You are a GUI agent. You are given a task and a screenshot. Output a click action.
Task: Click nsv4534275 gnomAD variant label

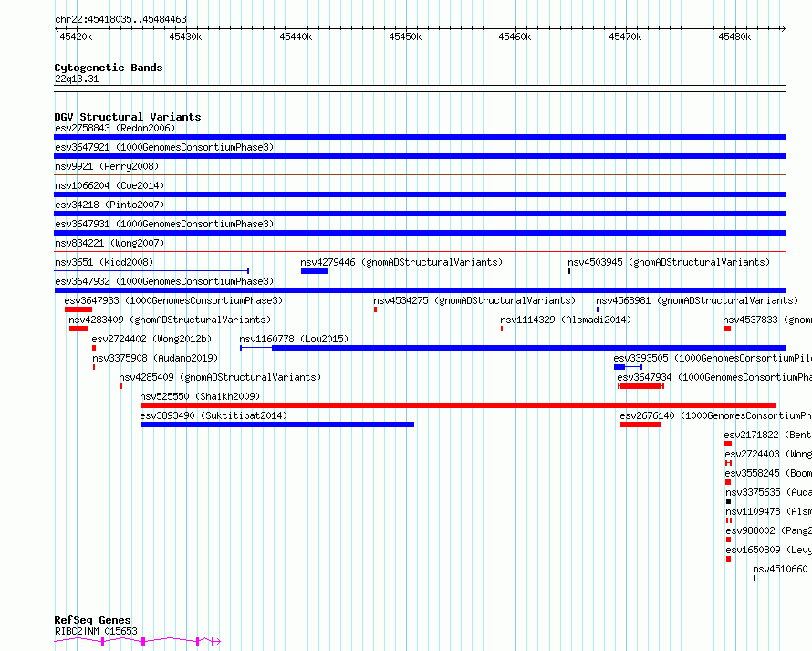pyautogui.click(x=474, y=300)
